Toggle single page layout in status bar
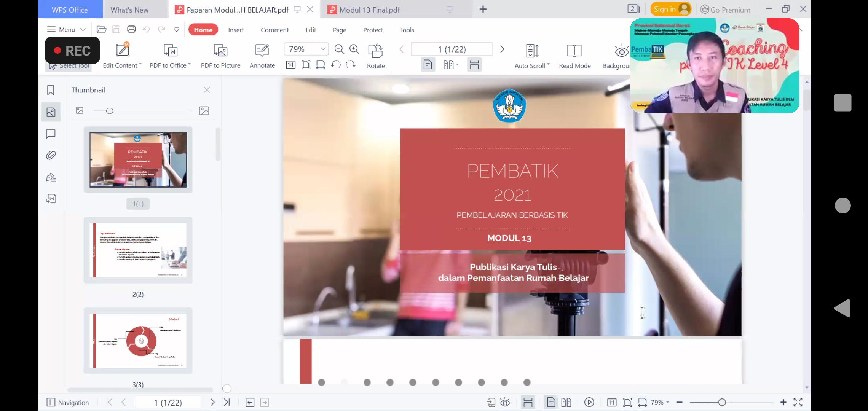 551,402
